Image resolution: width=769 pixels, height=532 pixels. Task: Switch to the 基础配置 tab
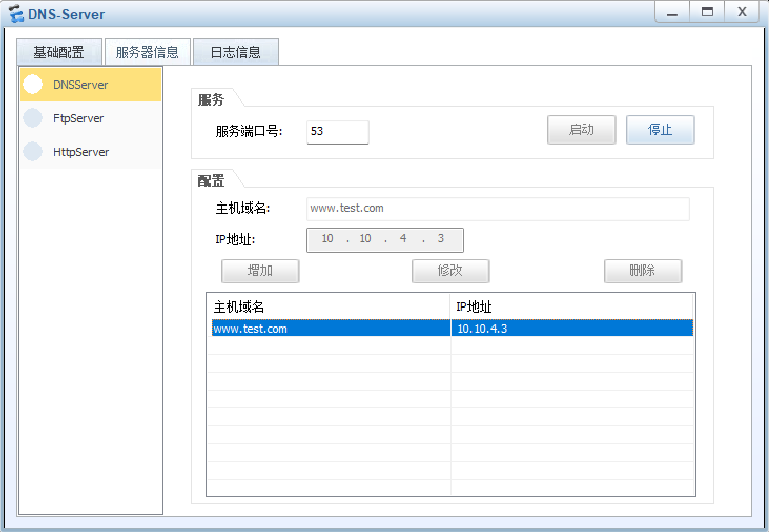59,52
